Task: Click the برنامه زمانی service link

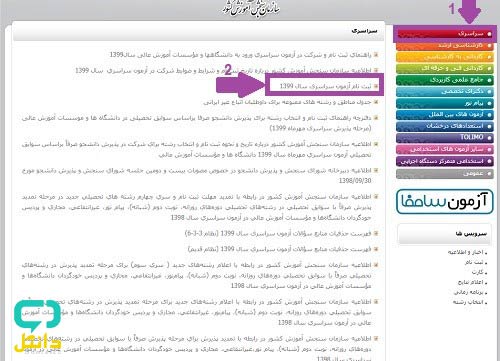Action: [470, 292]
